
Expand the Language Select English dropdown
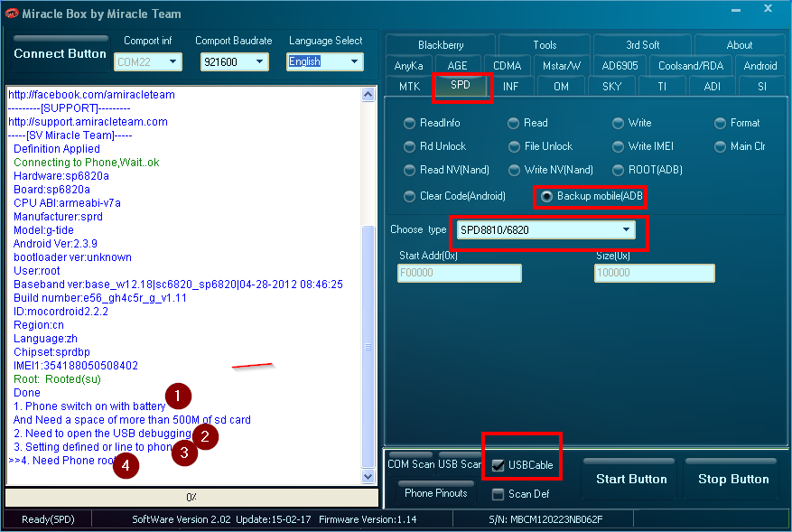tap(325, 61)
